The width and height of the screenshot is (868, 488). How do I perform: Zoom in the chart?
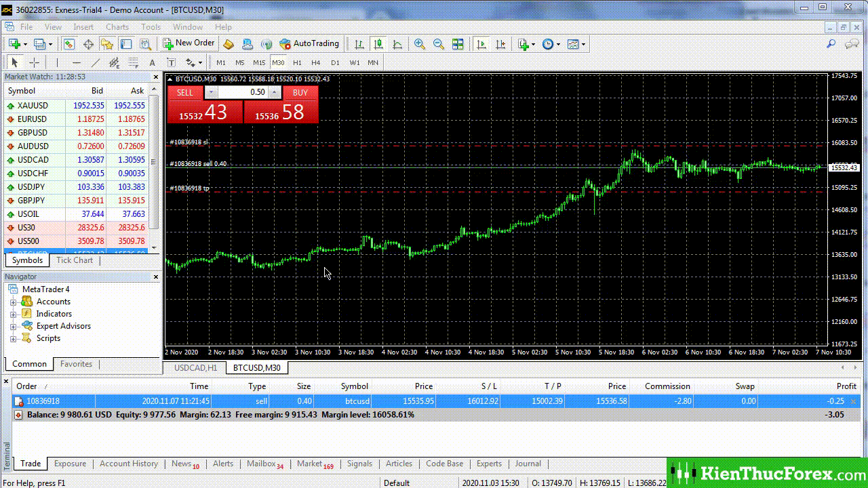tap(420, 44)
